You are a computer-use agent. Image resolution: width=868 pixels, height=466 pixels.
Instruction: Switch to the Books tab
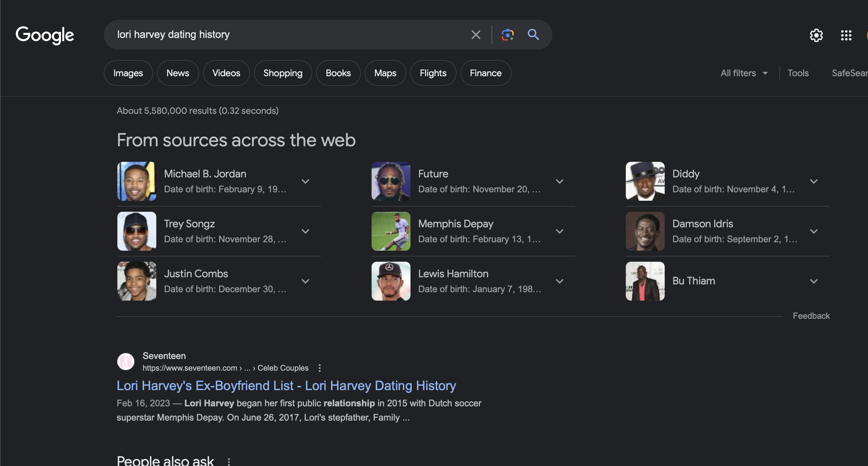(x=338, y=73)
